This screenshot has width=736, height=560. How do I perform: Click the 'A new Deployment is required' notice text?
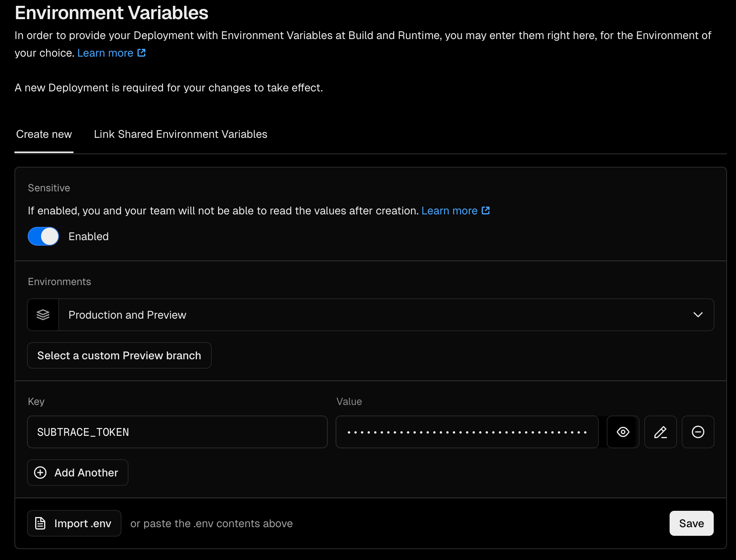point(169,88)
